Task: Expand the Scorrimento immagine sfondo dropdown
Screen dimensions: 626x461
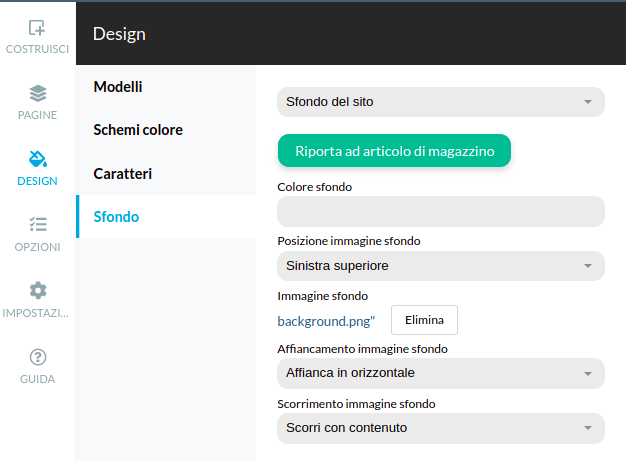Action: (440, 428)
